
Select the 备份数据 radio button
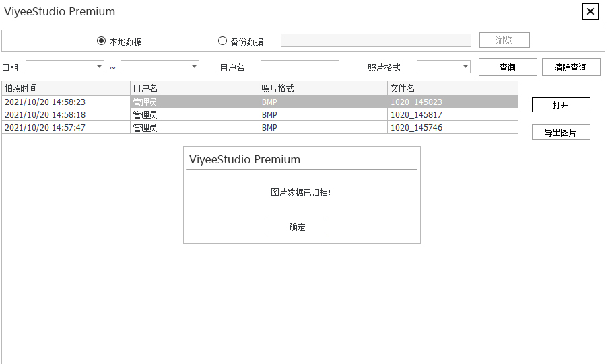pos(223,41)
